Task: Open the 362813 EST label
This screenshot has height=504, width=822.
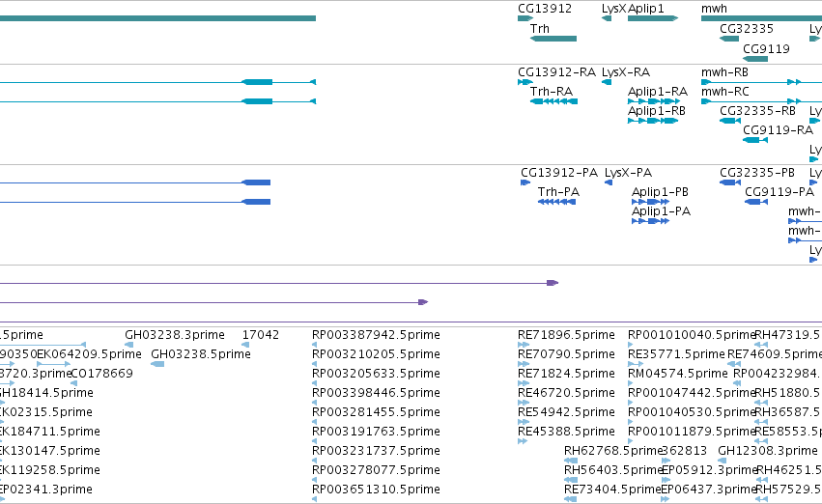Action: tap(684, 451)
